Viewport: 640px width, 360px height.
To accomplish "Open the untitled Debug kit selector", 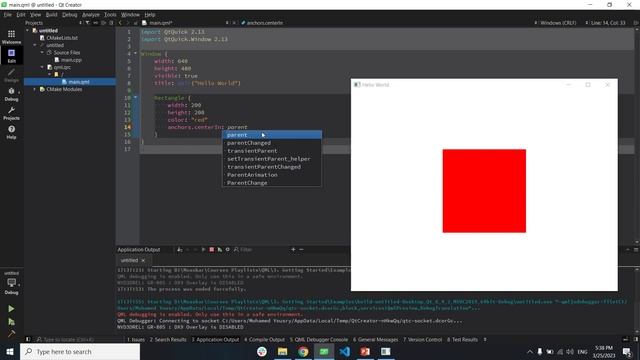I will (x=11, y=282).
